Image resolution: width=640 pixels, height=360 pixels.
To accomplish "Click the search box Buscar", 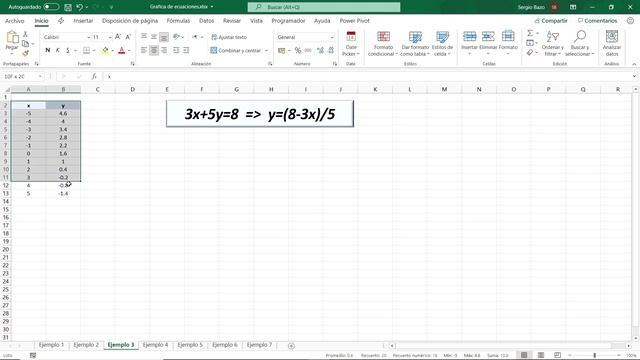I will [x=324, y=7].
